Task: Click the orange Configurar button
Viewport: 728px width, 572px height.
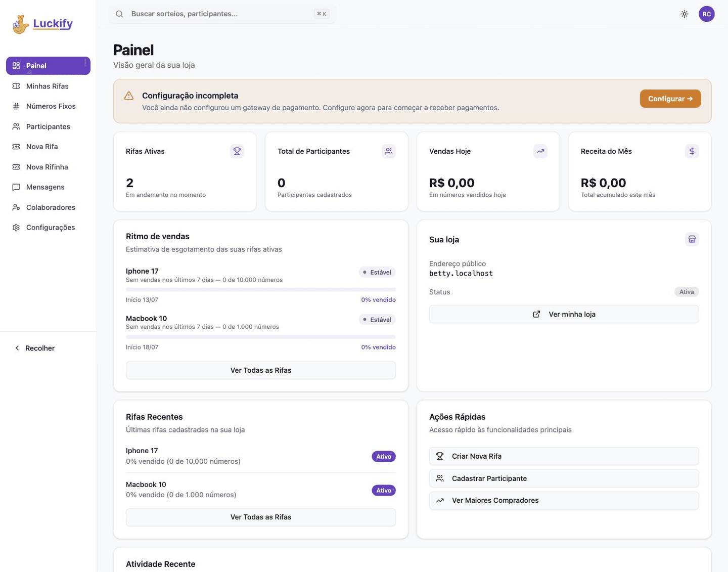Action: tap(670, 99)
